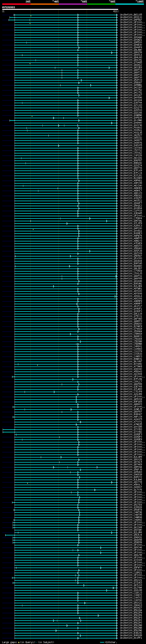Open hit UniRef100_B6HRI1
The height and width of the screenshot is (644, 146).
[131, 337]
